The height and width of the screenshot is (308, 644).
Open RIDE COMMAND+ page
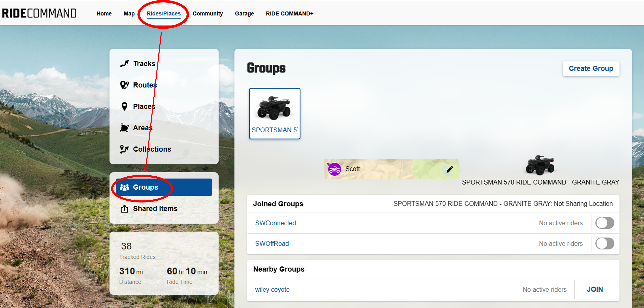[x=290, y=13]
